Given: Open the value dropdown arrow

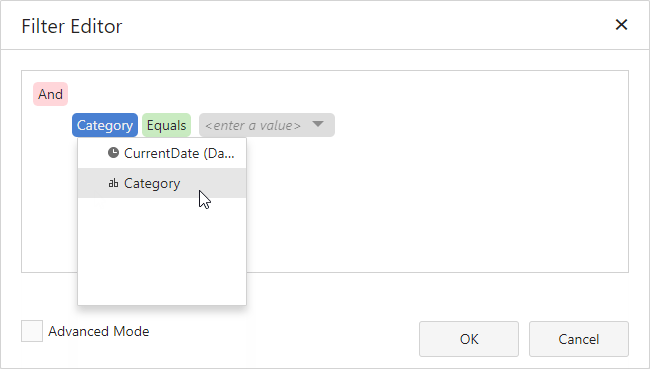Looking at the screenshot, I should point(318,124).
